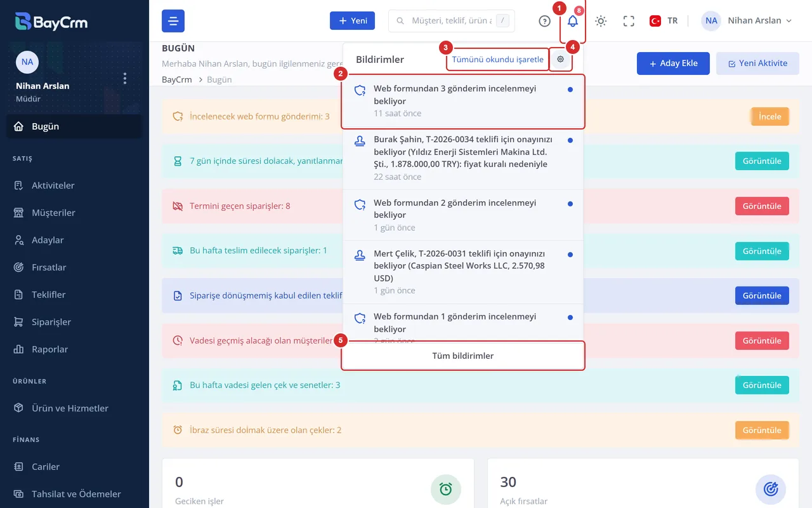The height and width of the screenshot is (508, 812).
Task: Toggle sidebar with hamburger menu button
Action: [x=173, y=21]
